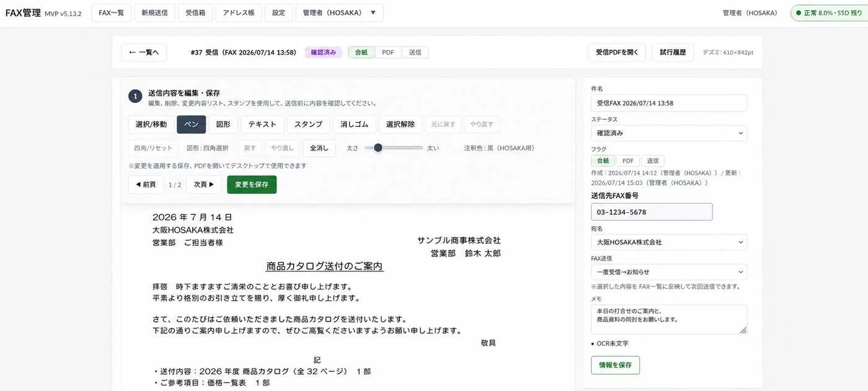Click the 送信内容を編集・保存 heading
868x391 pixels.
pyautogui.click(x=184, y=93)
